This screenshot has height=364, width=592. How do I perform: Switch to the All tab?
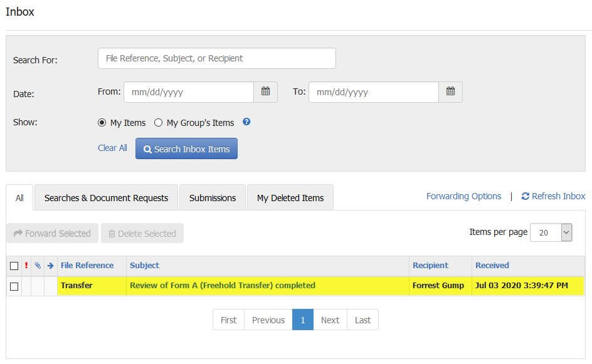[x=19, y=197]
